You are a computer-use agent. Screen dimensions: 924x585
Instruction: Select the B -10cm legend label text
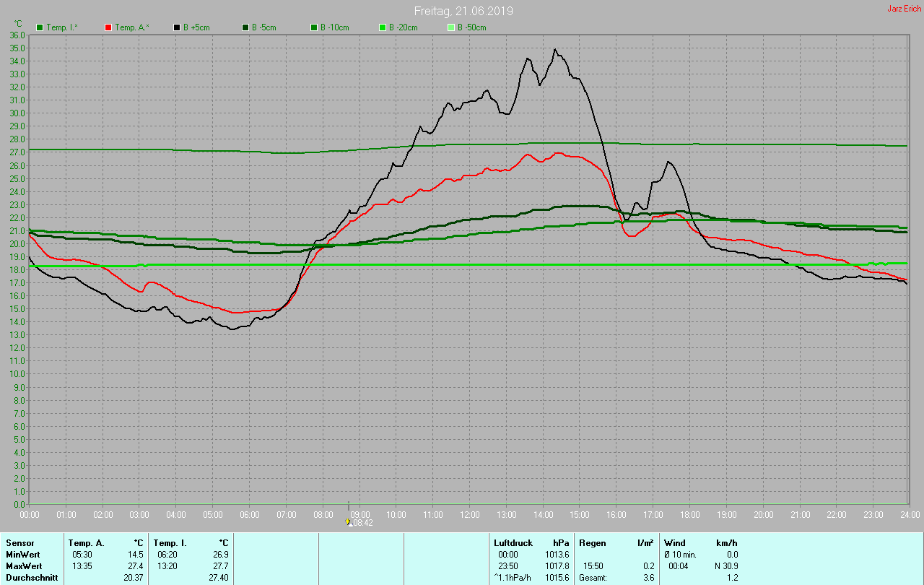334,27
